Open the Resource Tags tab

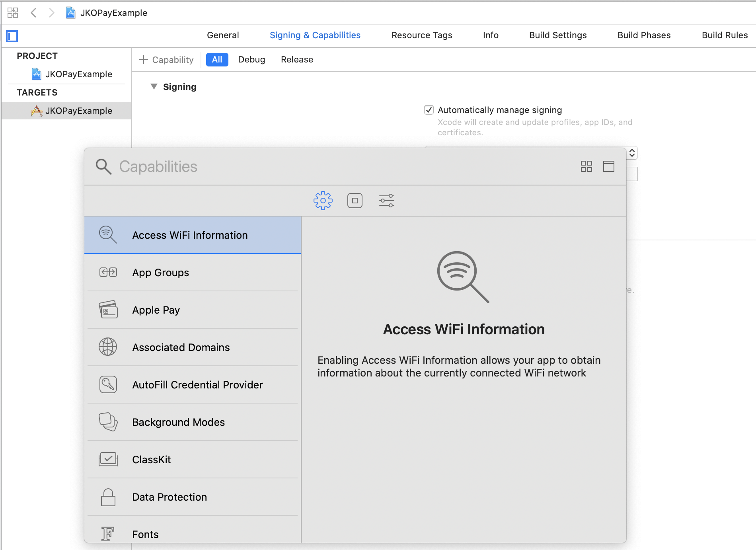click(x=422, y=35)
